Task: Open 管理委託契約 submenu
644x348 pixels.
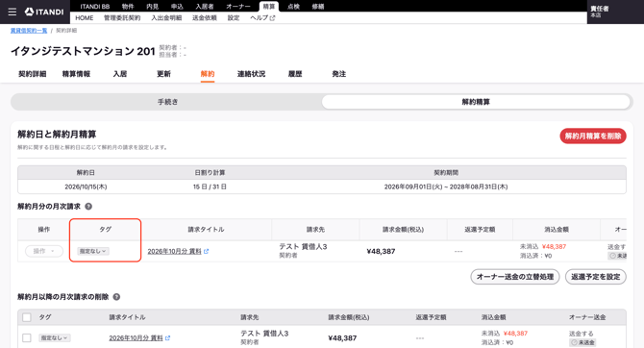Action: [122, 18]
